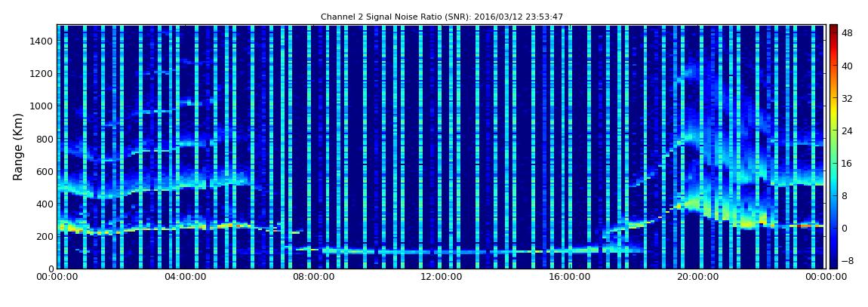Click the colorbar "48" value label

847,33
